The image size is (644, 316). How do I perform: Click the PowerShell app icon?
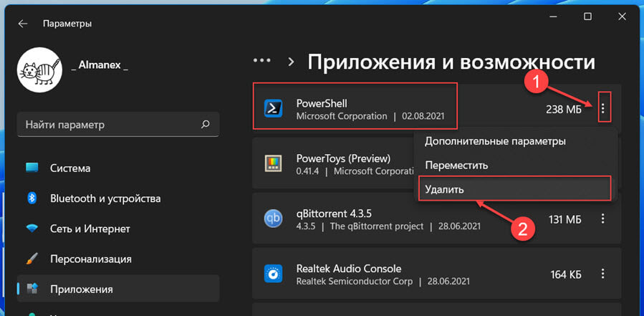273,108
